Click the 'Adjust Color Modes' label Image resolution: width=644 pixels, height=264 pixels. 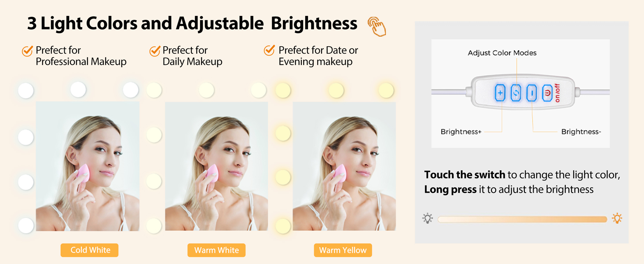pyautogui.click(x=502, y=53)
